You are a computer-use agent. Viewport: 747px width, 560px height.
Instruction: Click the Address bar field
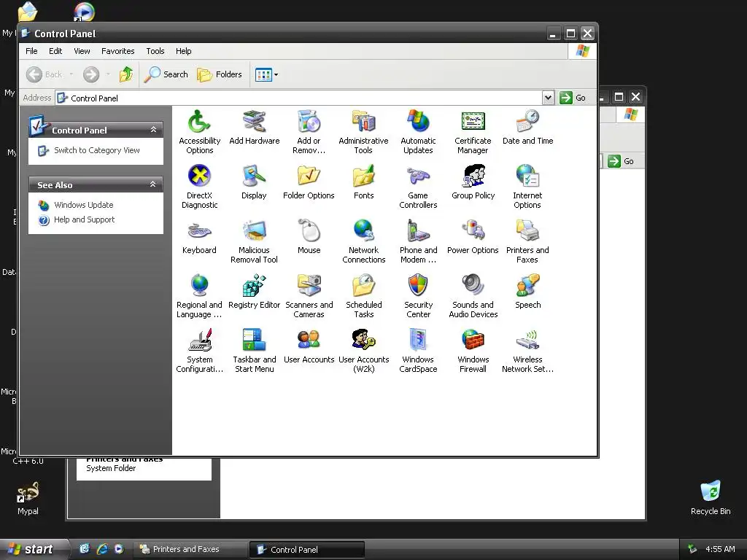click(298, 98)
